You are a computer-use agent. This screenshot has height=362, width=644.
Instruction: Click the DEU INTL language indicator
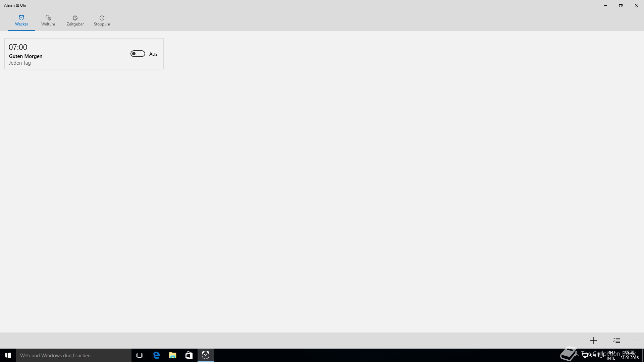coord(611,355)
